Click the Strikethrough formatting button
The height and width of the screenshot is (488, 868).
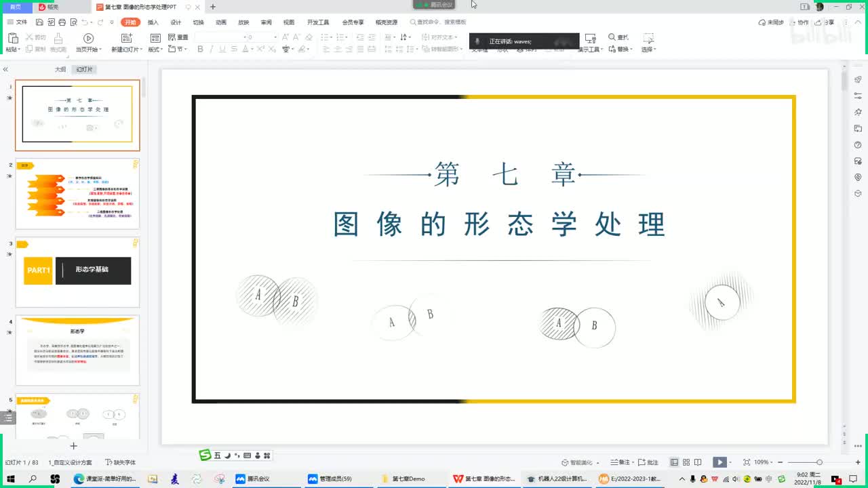click(x=235, y=49)
